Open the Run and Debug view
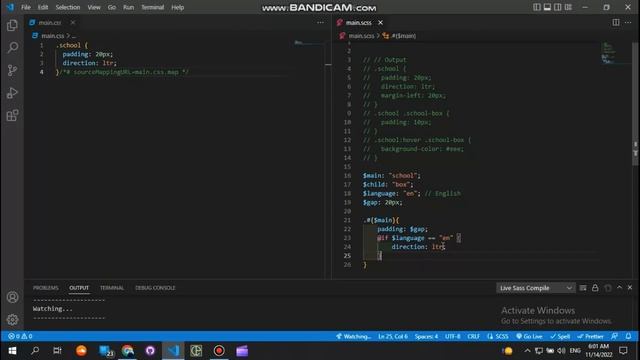The width and height of the screenshot is (640, 360). 12,93
